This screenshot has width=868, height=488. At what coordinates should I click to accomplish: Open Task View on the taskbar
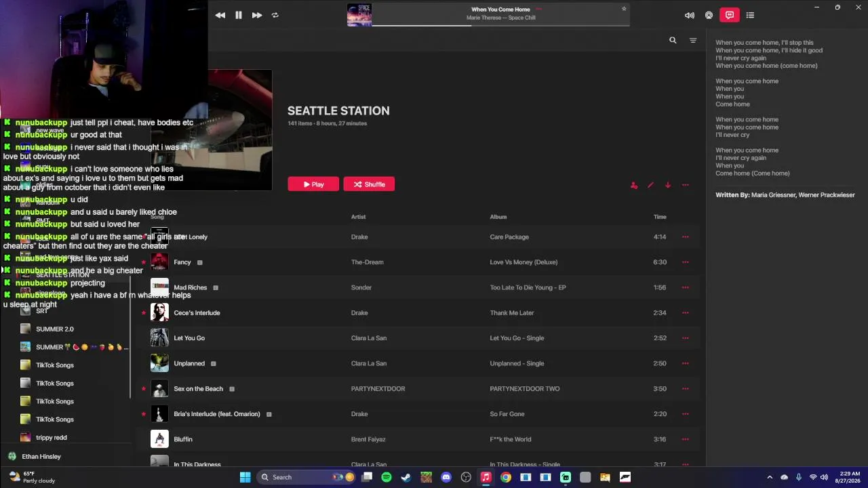point(367,477)
